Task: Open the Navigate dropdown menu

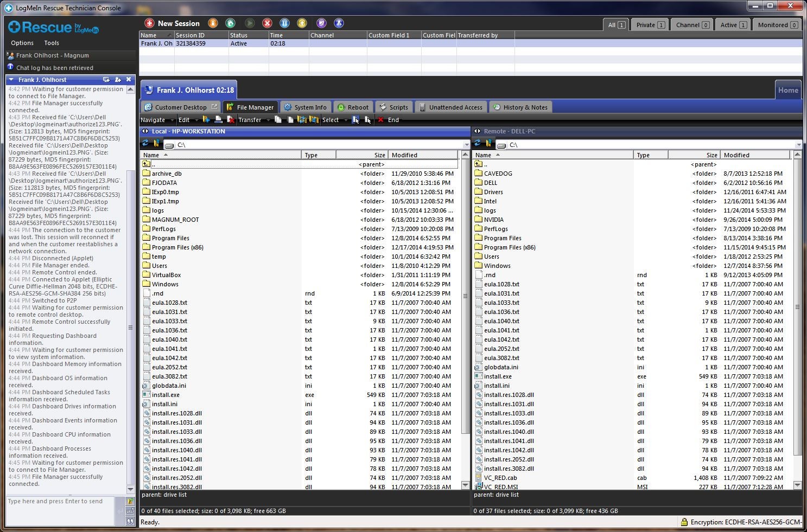Action: click(x=157, y=120)
